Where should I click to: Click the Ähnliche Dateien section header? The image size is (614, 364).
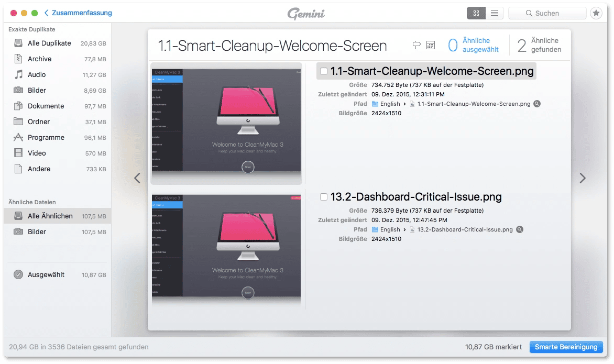coord(32,202)
